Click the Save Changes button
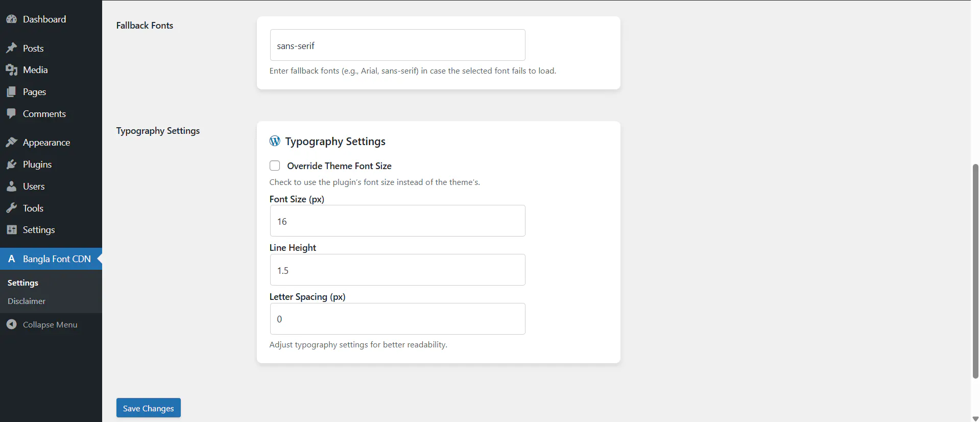Image resolution: width=980 pixels, height=422 pixels. (149, 408)
